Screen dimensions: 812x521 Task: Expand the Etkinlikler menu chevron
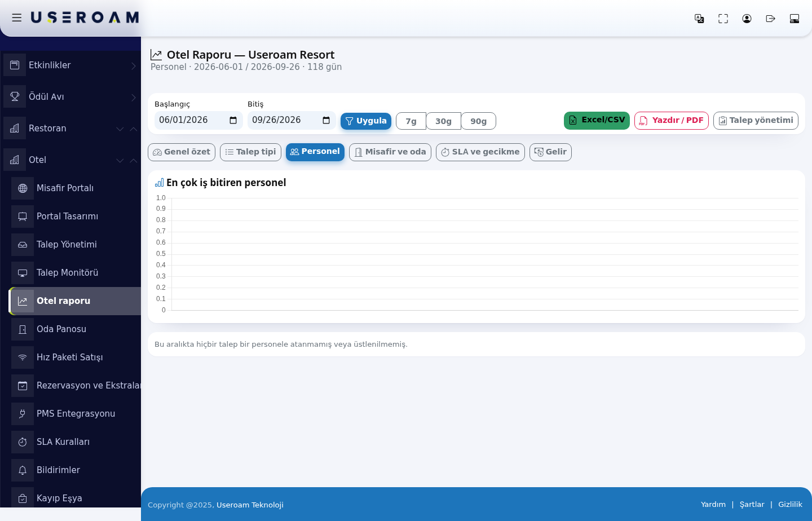134,65
